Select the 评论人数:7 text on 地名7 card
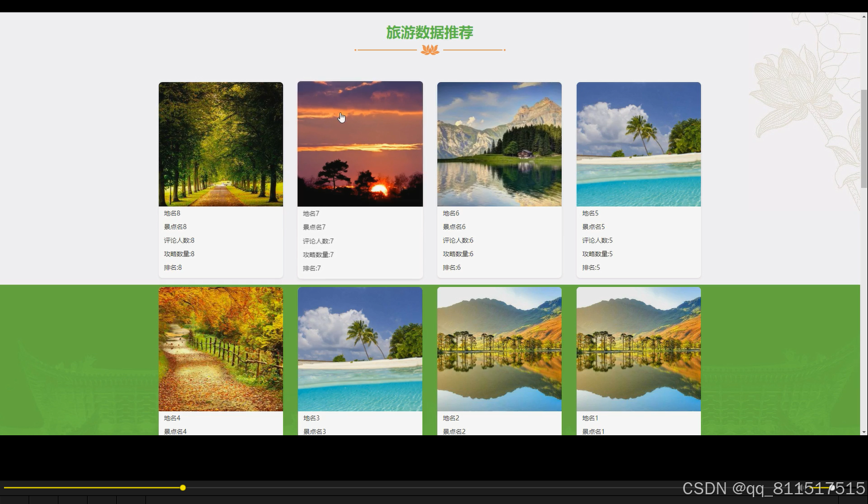Screen dimensions: 868x504 tap(318, 241)
